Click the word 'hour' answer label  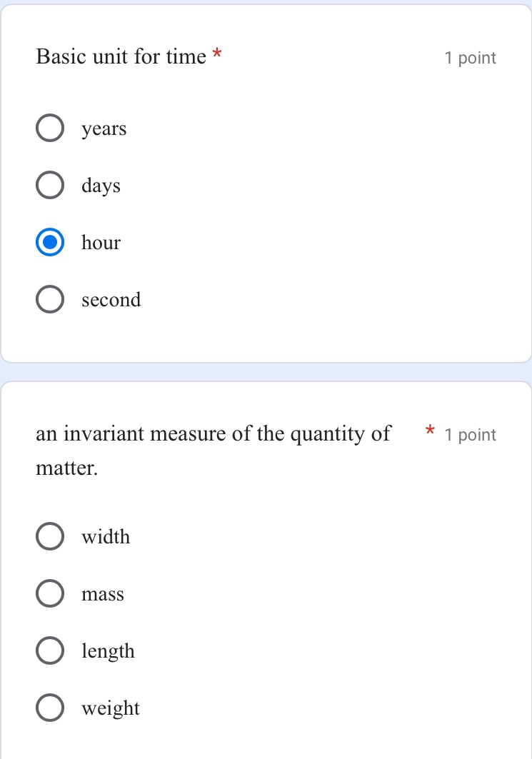101,243
